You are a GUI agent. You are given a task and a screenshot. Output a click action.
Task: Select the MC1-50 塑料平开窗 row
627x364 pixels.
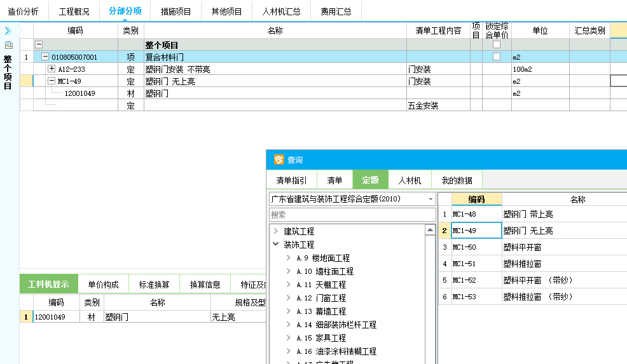[533, 247]
